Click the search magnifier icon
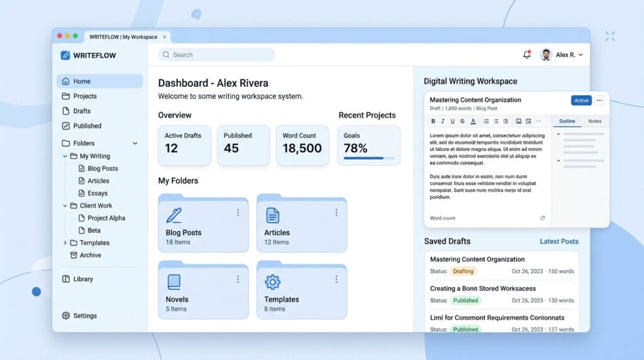Screen dimensions: 644x360 [x=166, y=55]
